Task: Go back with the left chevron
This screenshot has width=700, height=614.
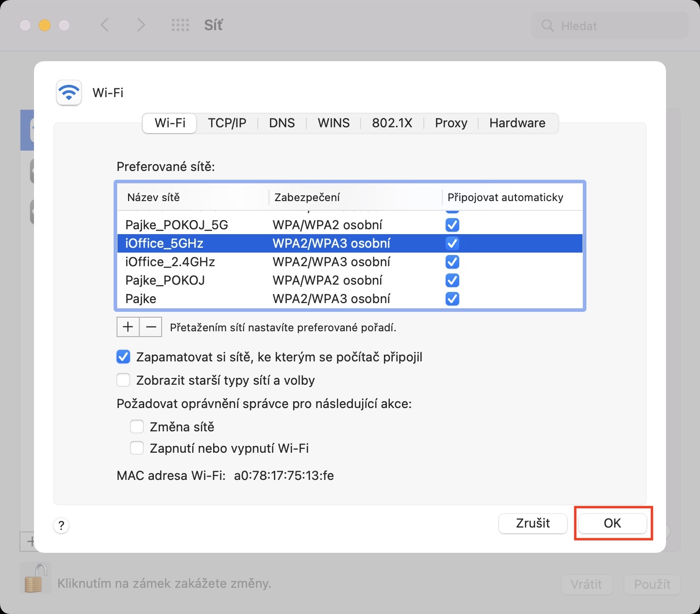Action: pyautogui.click(x=104, y=25)
